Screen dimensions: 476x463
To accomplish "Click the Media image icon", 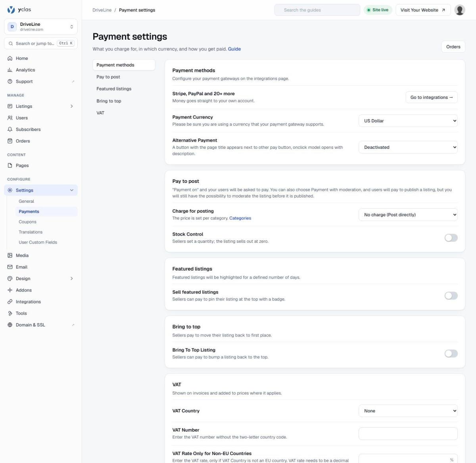I will tap(10, 256).
